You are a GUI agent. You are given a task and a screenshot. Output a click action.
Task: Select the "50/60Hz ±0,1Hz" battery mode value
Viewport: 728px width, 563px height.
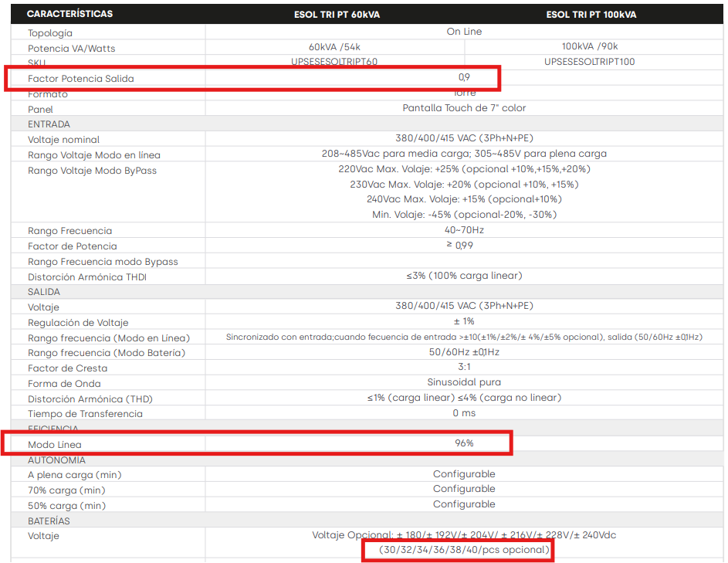(x=464, y=352)
